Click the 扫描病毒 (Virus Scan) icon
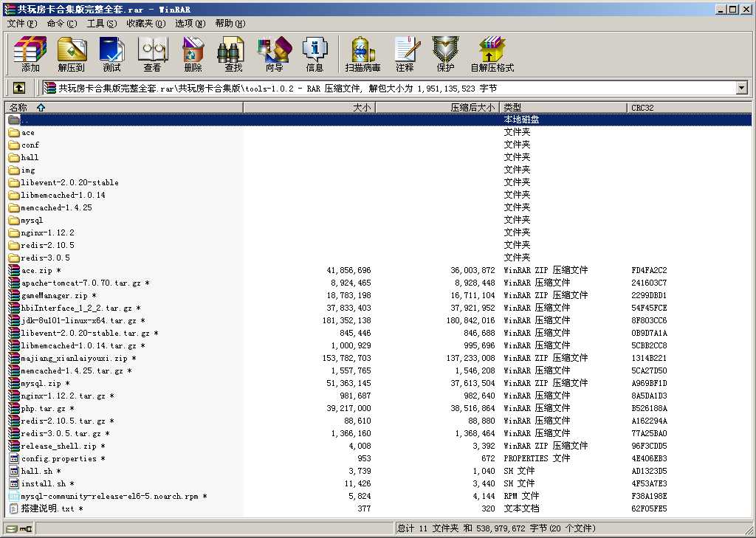The height and width of the screenshot is (538, 756). [x=362, y=54]
